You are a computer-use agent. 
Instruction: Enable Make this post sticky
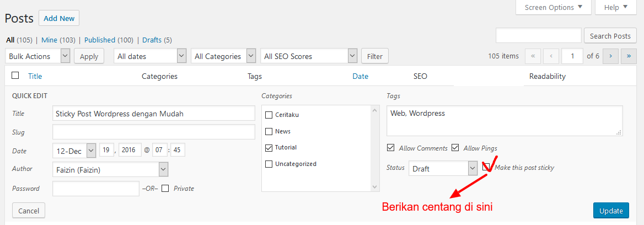coord(486,167)
